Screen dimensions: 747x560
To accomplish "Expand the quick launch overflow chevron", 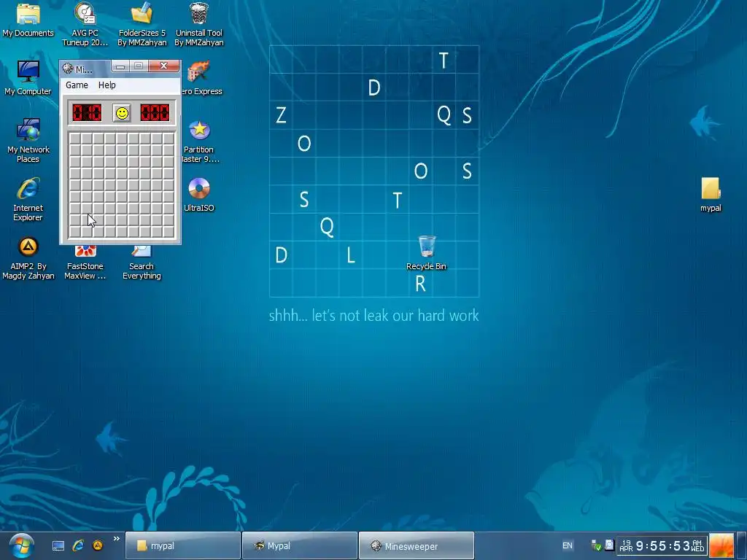I will pos(116,539).
